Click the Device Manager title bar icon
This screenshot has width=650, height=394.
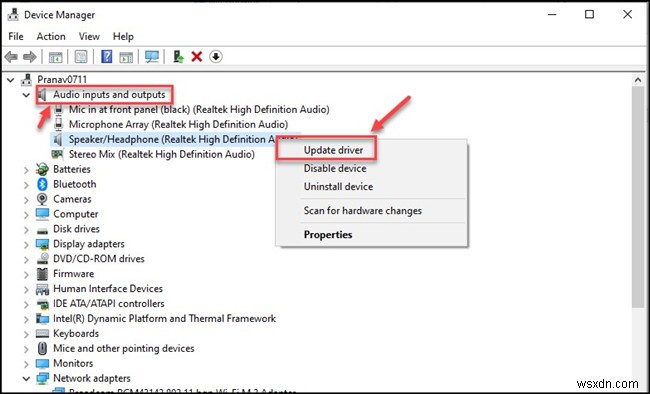tap(13, 15)
